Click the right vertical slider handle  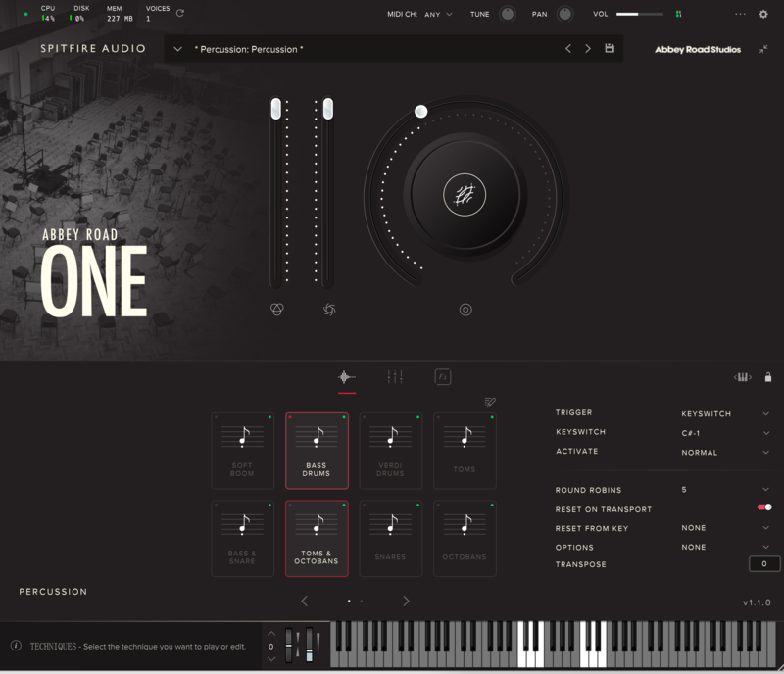[328, 109]
